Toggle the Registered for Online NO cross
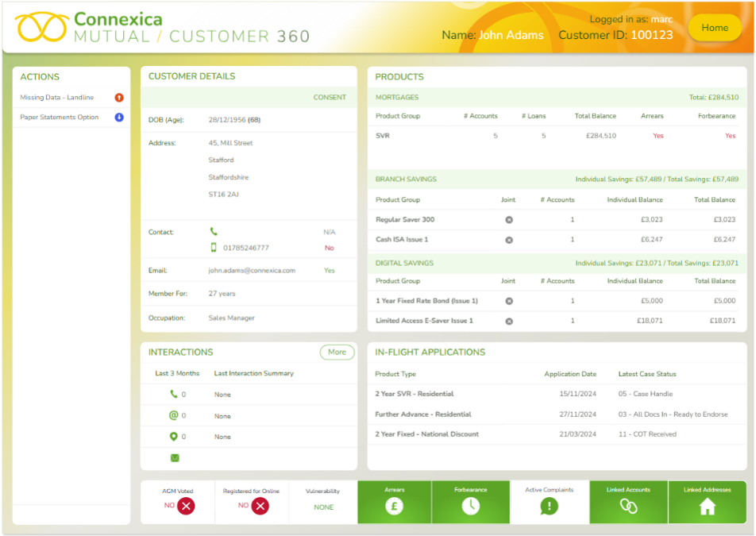The height and width of the screenshot is (536, 756). tap(260, 506)
